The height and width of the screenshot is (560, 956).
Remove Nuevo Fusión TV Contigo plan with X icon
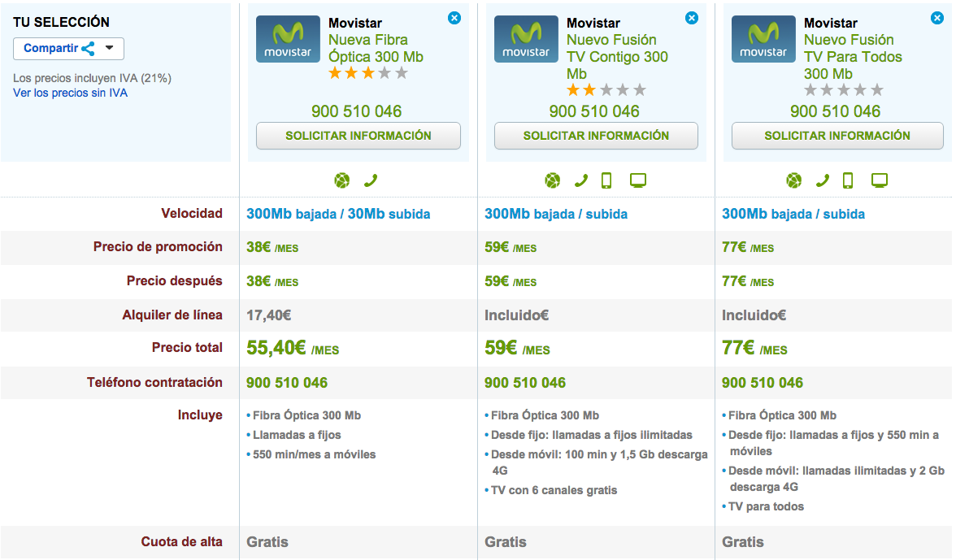point(691,18)
